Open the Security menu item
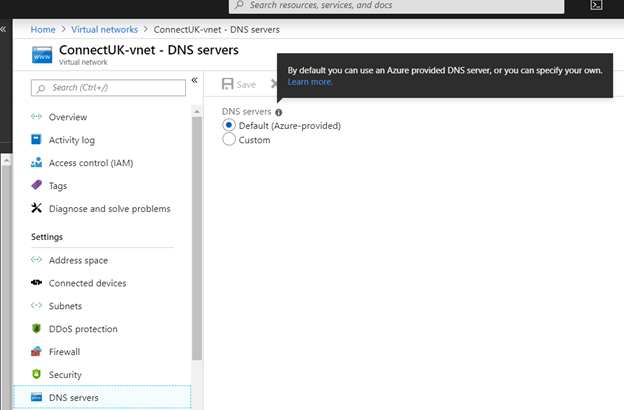The height and width of the screenshot is (410, 624). (x=66, y=375)
